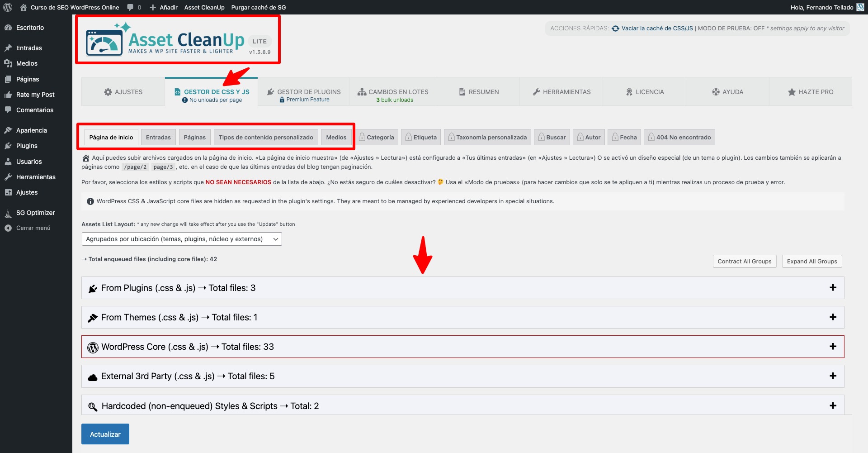This screenshot has width=868, height=453.
Task: Open Comentarios in the sidebar
Action: pos(35,110)
